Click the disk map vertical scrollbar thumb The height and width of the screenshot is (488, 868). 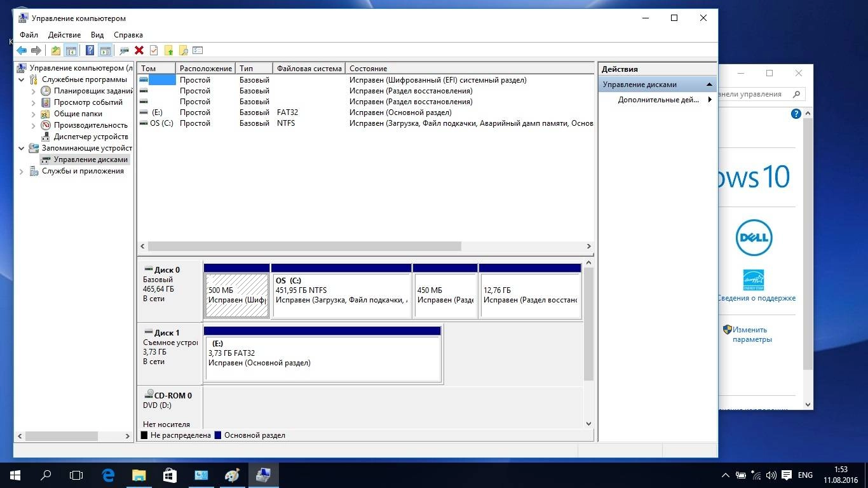point(588,324)
